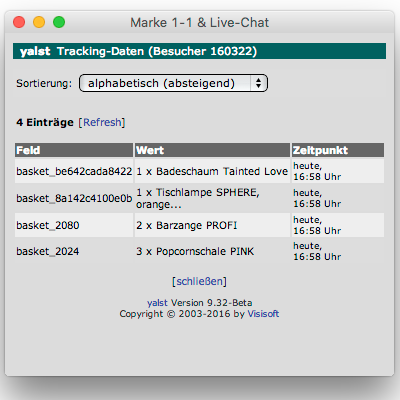Click the Wert column header
This screenshot has width=400, height=400.
pos(212,150)
